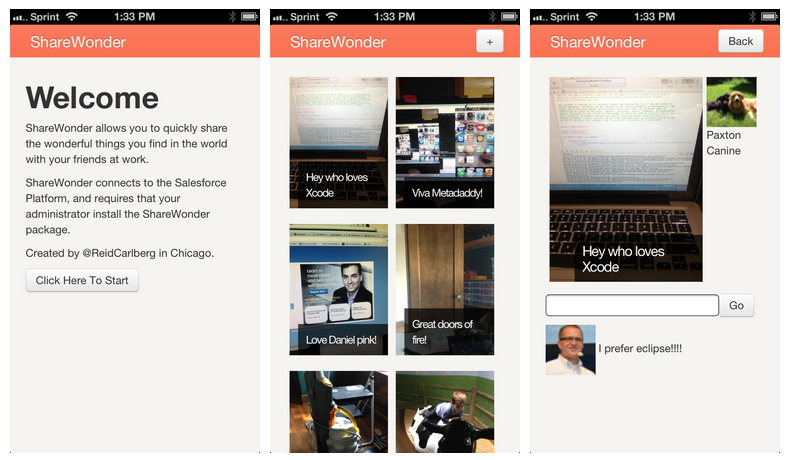Select the Great doors of fire! tile
The image size is (790, 460).
pyautogui.click(x=445, y=289)
